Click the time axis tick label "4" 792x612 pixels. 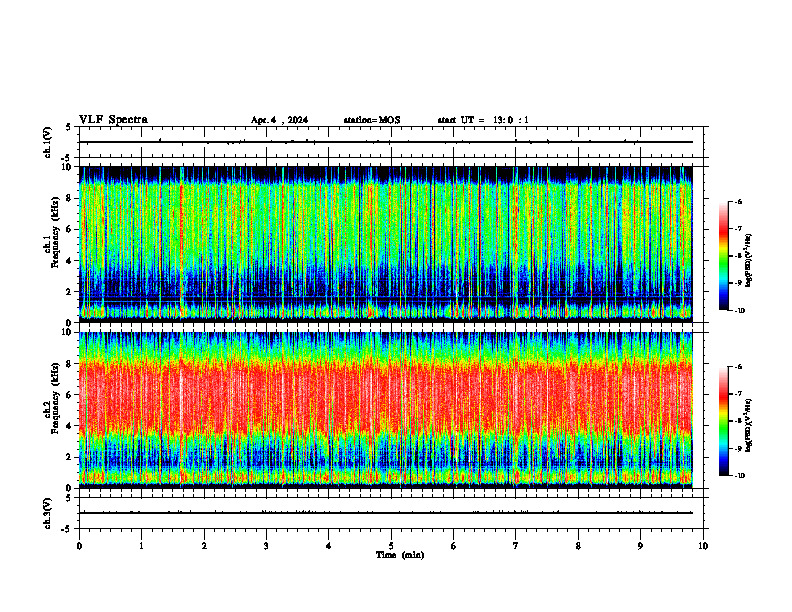(329, 546)
